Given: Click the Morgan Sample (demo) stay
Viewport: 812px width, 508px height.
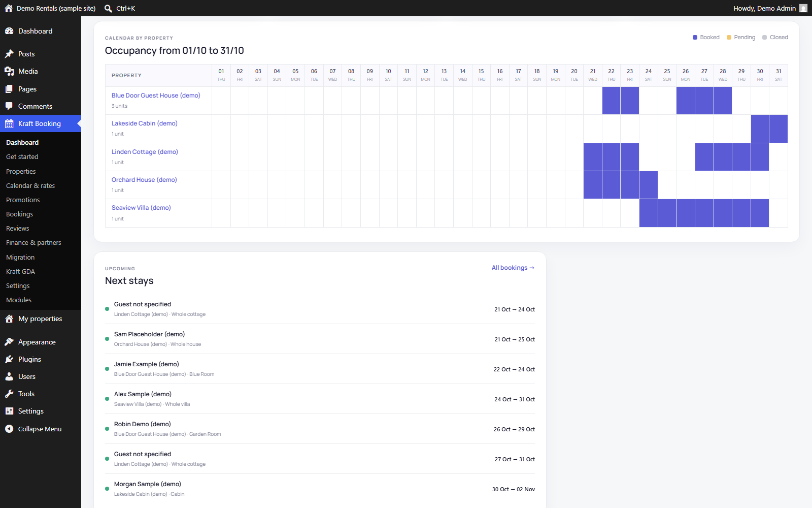Looking at the screenshot, I should (x=320, y=489).
